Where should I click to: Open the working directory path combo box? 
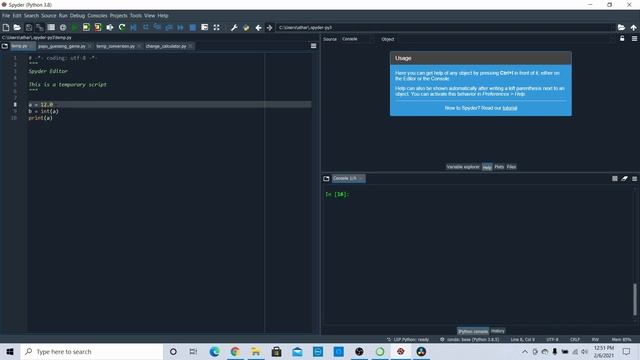[x=445, y=27]
